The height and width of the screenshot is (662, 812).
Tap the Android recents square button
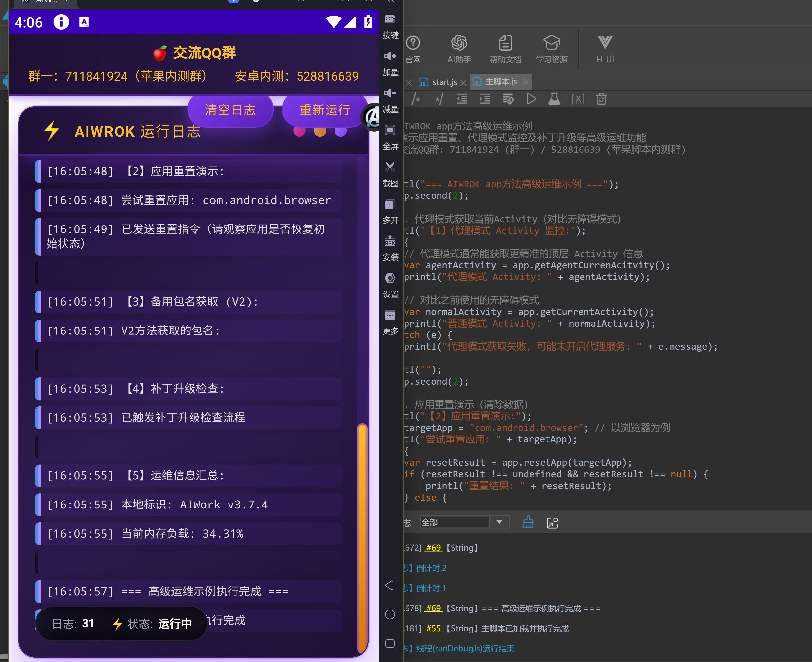390,644
